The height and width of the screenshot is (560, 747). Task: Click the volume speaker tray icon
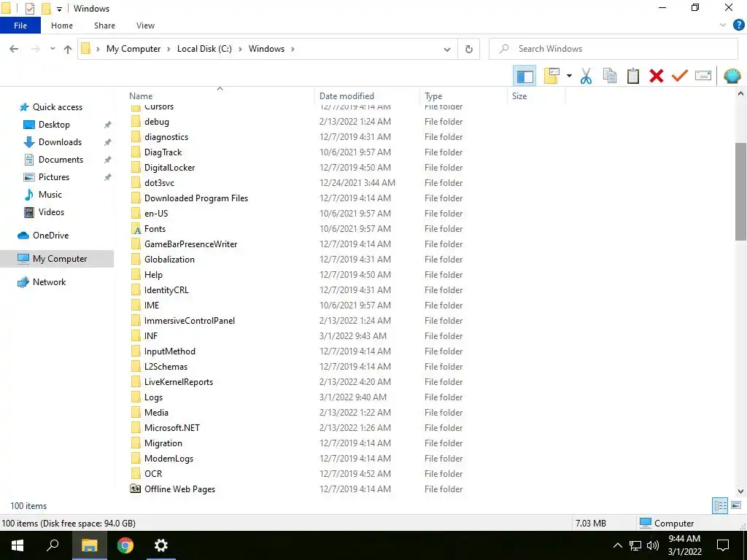[x=653, y=545]
